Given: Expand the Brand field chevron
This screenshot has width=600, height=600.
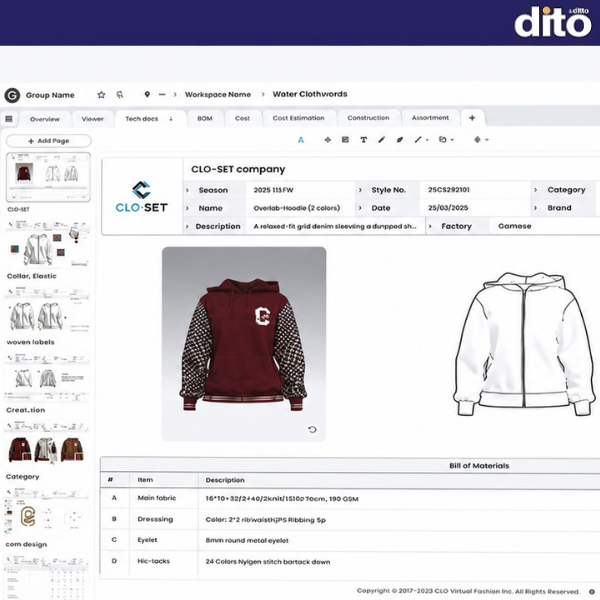Looking at the screenshot, I should (535, 208).
